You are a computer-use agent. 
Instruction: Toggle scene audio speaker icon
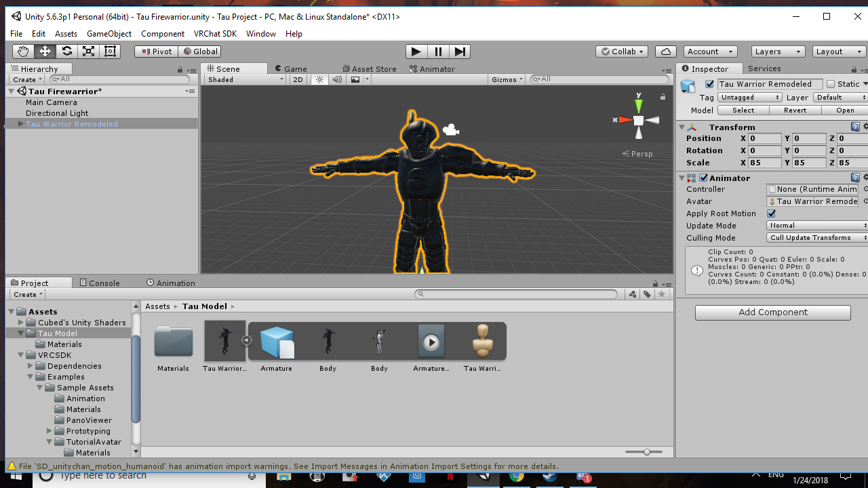tap(337, 79)
